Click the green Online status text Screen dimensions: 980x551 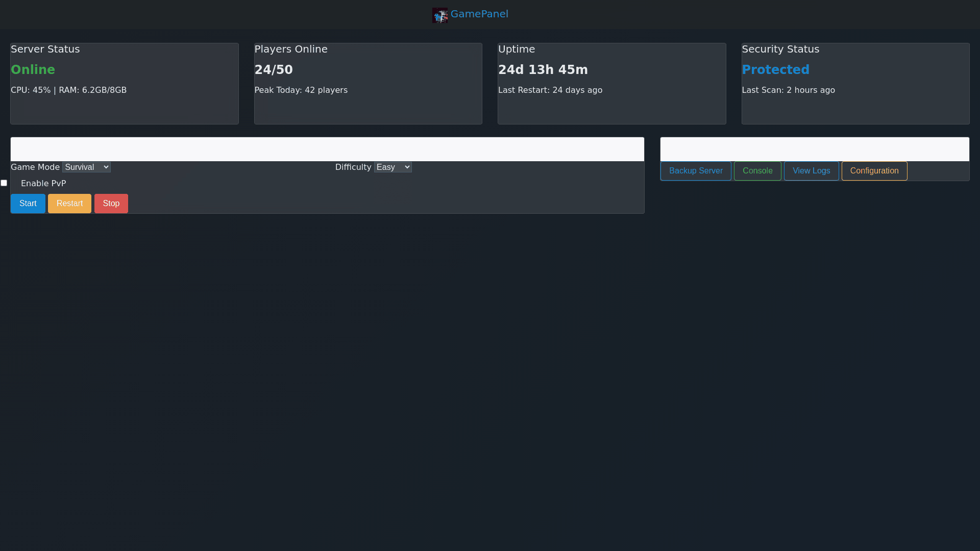[33, 70]
